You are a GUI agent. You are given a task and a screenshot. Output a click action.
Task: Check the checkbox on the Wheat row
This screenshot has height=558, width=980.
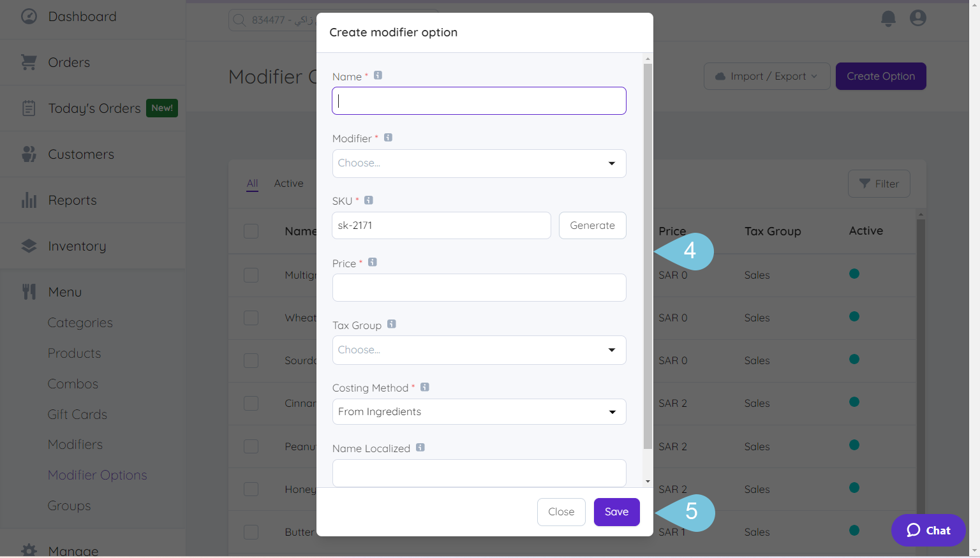(x=251, y=318)
